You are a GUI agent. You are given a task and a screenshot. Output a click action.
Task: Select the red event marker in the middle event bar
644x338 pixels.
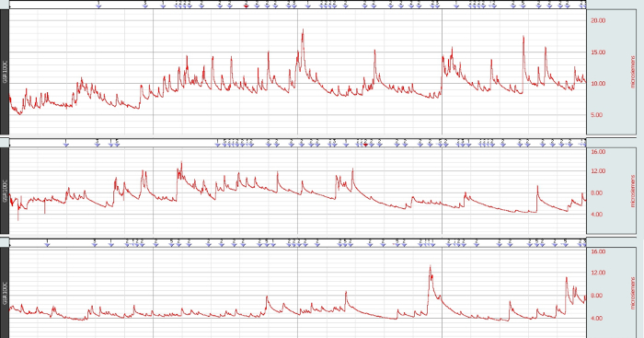click(x=365, y=145)
